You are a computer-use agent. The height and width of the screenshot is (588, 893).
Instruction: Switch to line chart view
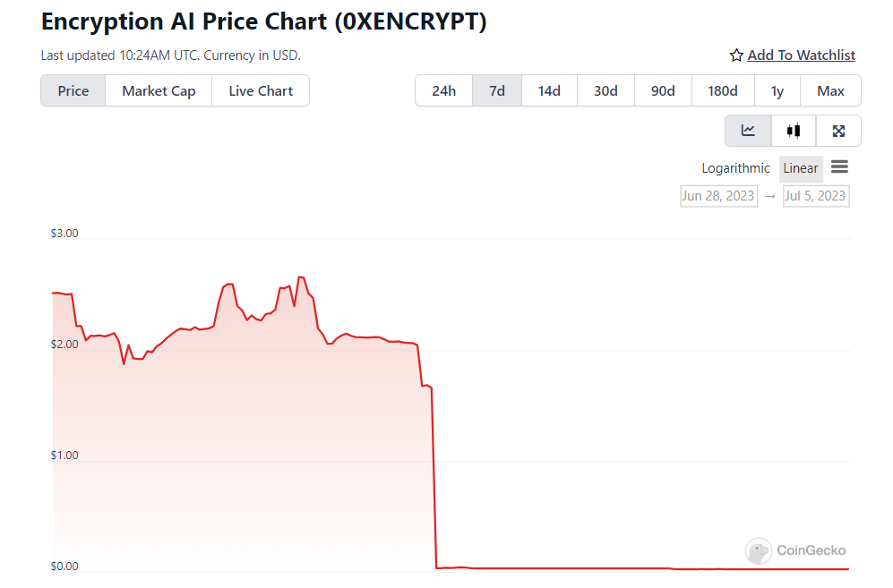pyautogui.click(x=748, y=131)
